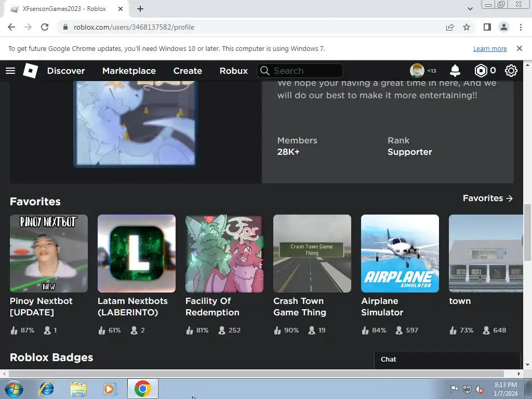This screenshot has height=399, width=532.
Task: Open the Pinoy Nextbot [UPDATE] title
Action: click(41, 307)
